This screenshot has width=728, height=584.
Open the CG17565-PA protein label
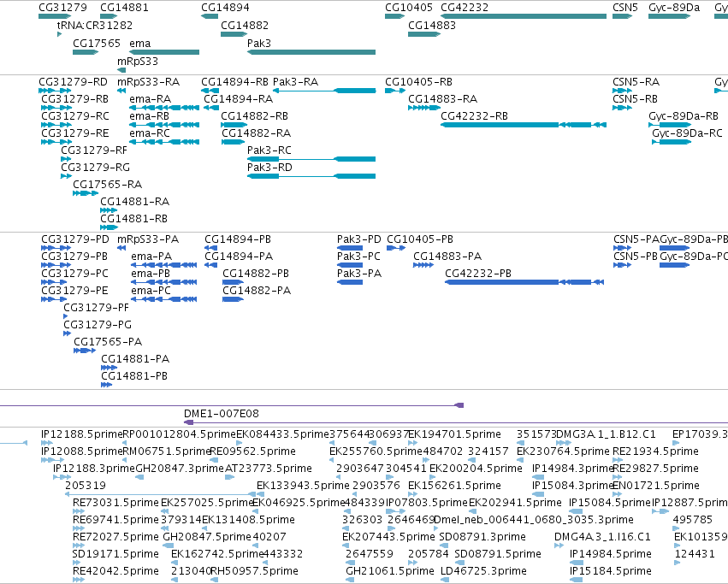click(x=108, y=342)
